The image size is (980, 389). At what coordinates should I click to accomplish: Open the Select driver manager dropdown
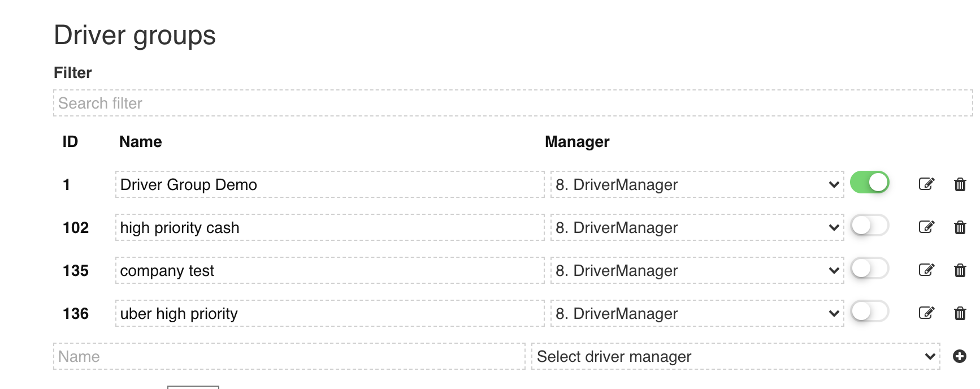point(735,356)
